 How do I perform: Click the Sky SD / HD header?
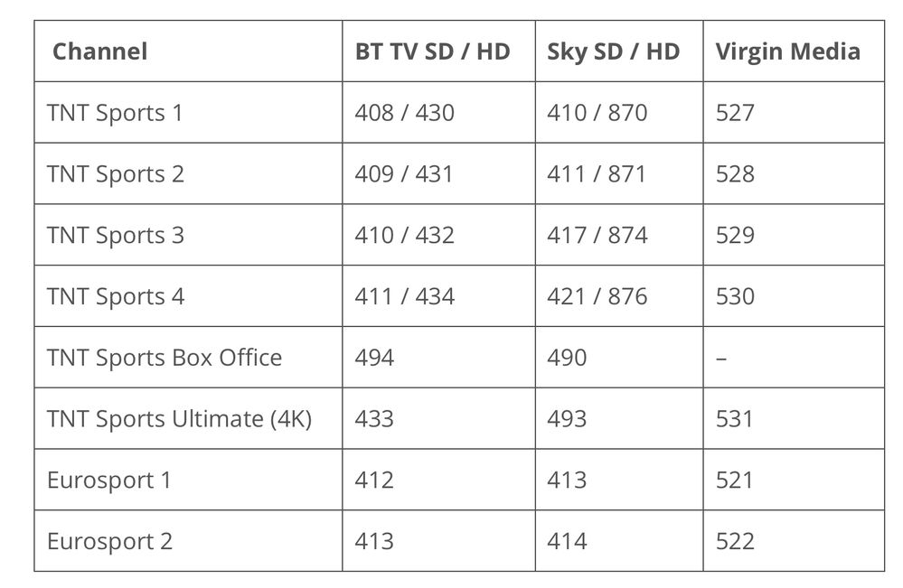pos(612,51)
